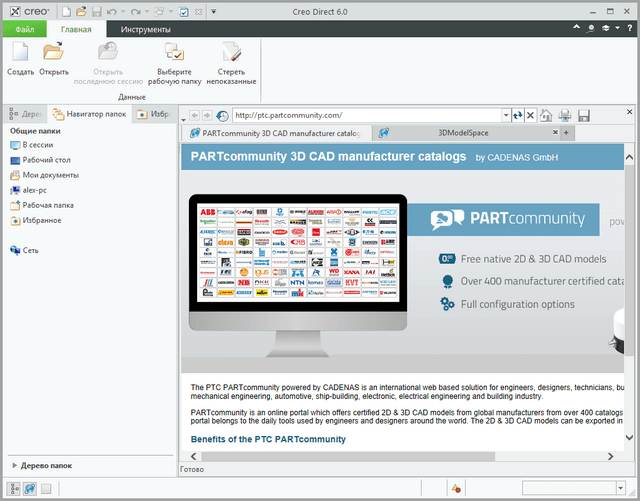This screenshot has height=501, width=640.
Task: Toggle the web browser display in status bar
Action: 28,488
